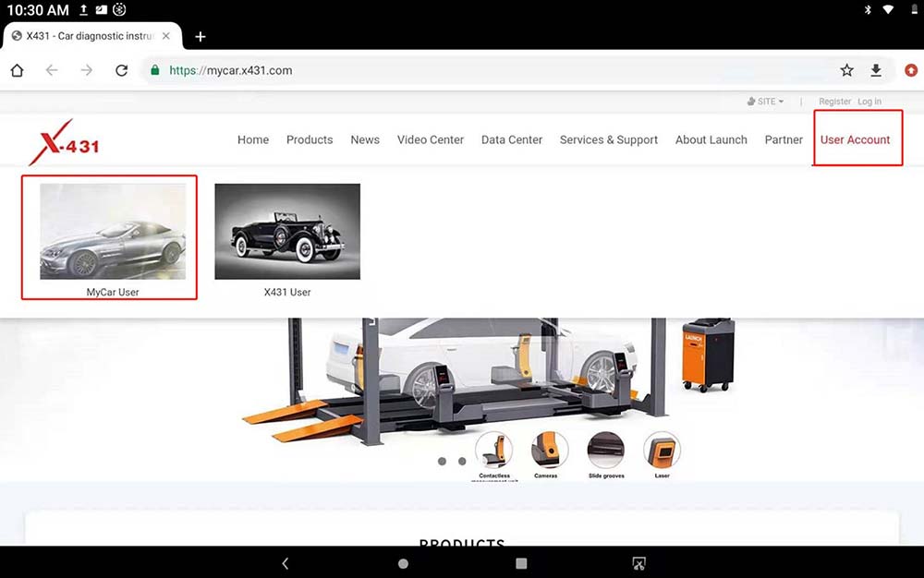924x578 pixels.
Task: Open the Home menu item
Action: 253,140
